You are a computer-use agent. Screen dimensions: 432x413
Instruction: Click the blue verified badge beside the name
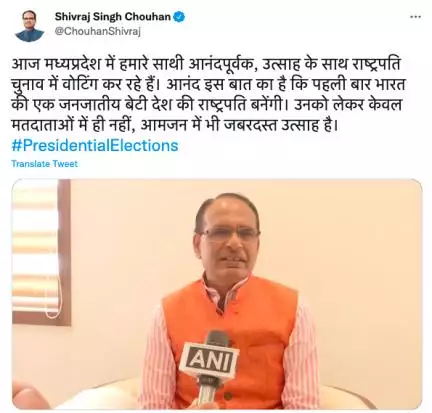coord(179,17)
